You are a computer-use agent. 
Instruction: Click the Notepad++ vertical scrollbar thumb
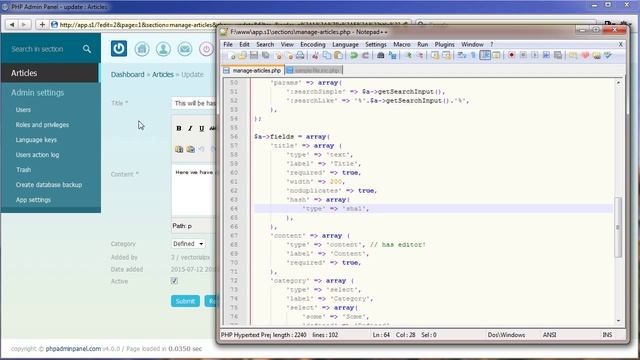pyautogui.click(x=618, y=227)
